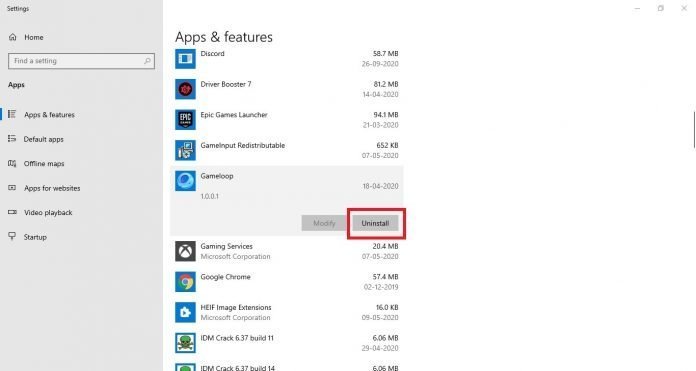Click the Apps & features heading
This screenshot has height=371, width=696.
pos(224,37)
